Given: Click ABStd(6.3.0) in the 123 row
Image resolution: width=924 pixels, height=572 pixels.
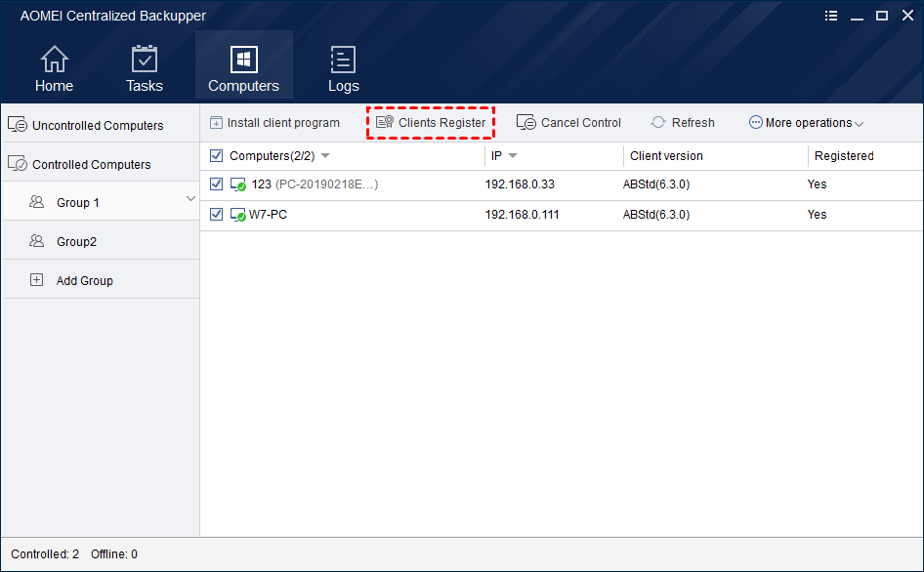Looking at the screenshot, I should (x=655, y=184).
